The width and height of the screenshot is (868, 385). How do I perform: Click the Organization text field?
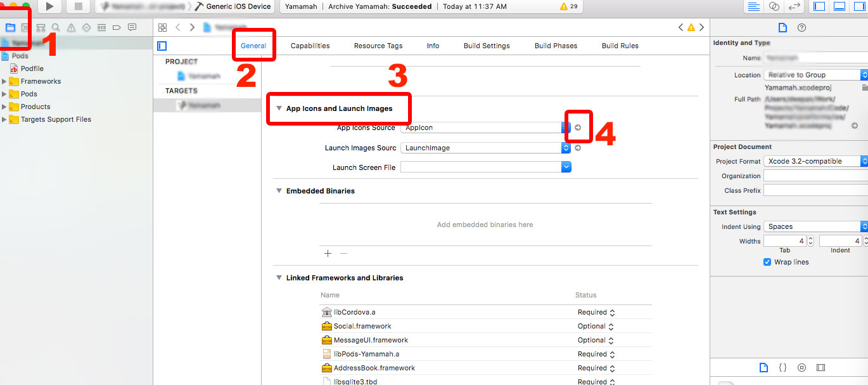coord(816,176)
